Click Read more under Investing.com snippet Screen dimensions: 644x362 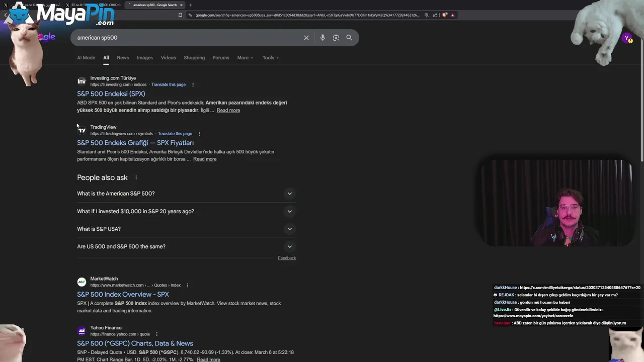tap(228, 110)
